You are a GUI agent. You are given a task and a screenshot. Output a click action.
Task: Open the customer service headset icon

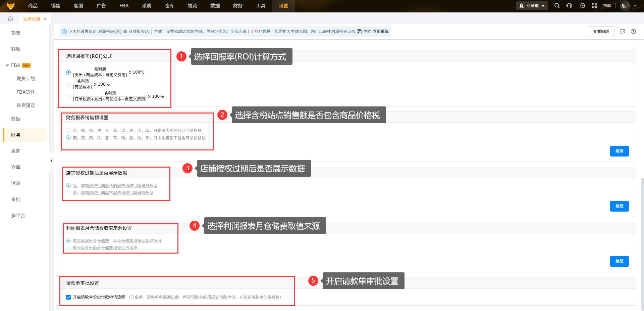(569, 6)
